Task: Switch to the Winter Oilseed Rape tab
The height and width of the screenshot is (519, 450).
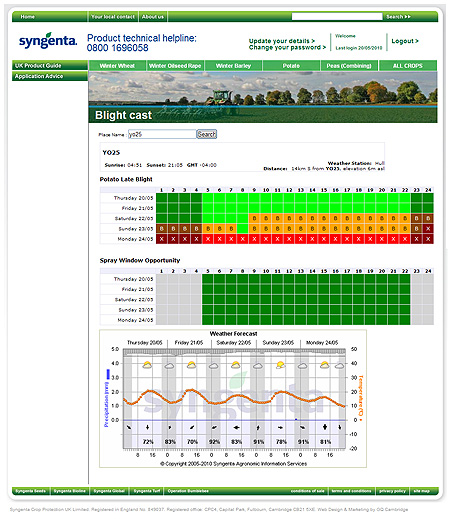Action: coord(175,66)
